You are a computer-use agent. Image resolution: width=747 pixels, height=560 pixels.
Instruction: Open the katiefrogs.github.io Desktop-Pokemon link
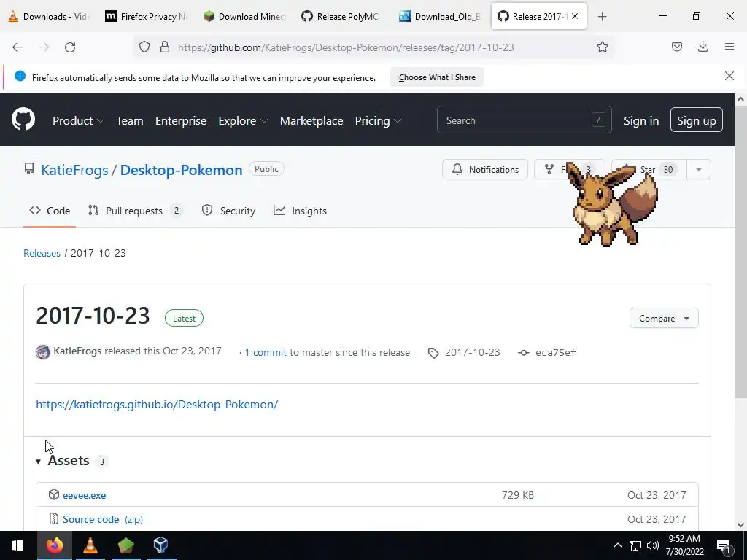click(x=157, y=404)
